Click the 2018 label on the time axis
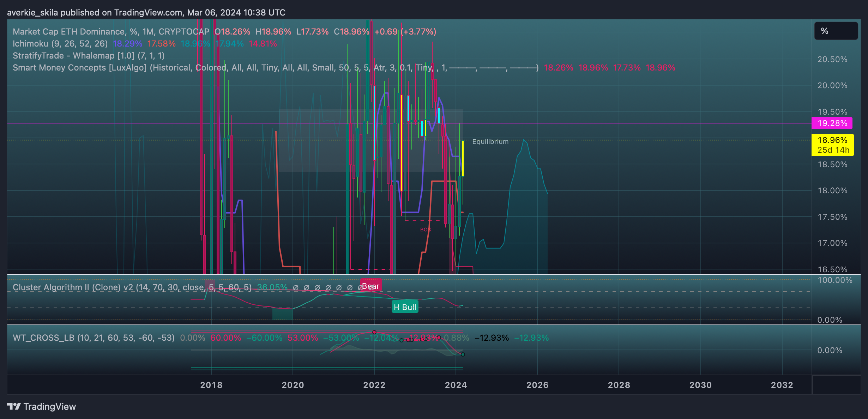The height and width of the screenshot is (419, 868). click(x=211, y=385)
